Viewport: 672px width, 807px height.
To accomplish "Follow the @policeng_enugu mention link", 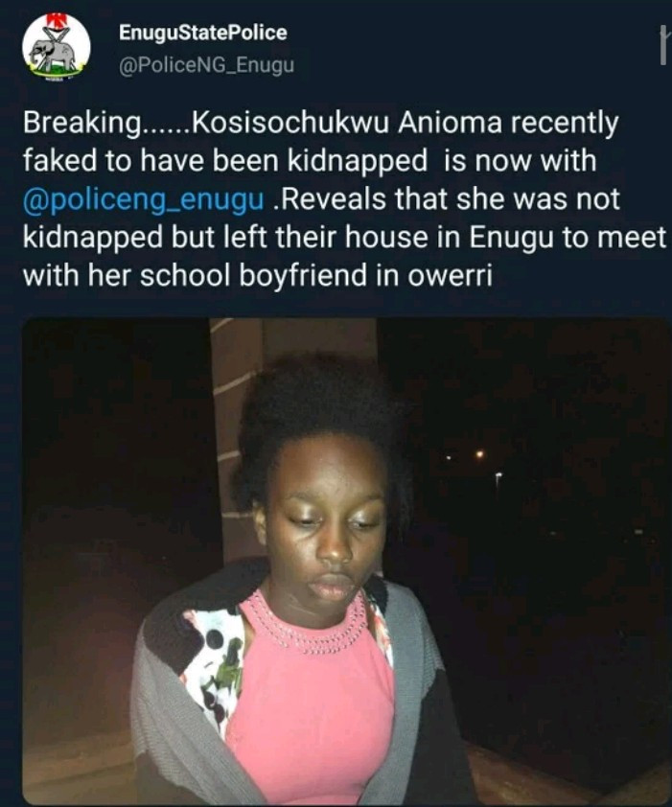I will 144,199.
